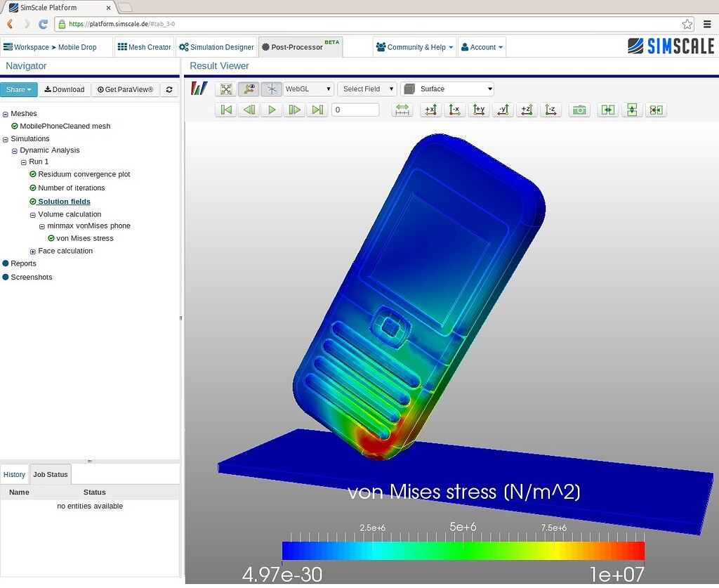Switch to the History tab
Screen dimensions: 719x588
pos(14,474)
